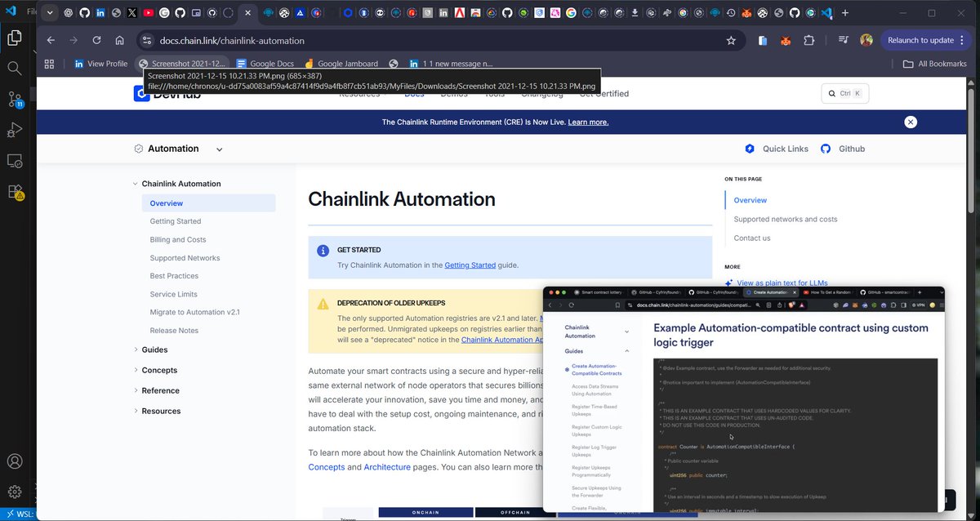Screen dimensions: 980x521
Task: Close the active Chrome tab
Action: pos(248,13)
